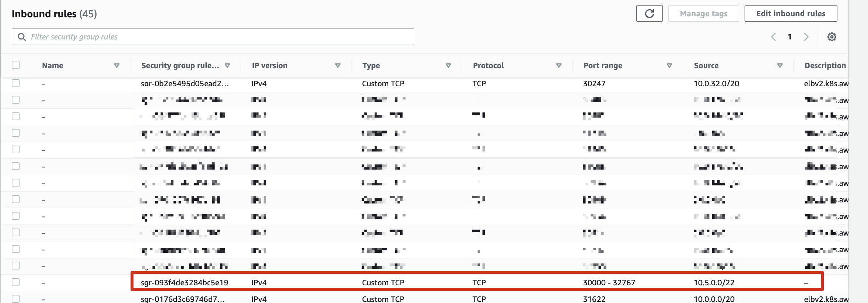Screen dimensions: 868x303
Task: Open table preferences gear icon
Action: click(x=832, y=37)
